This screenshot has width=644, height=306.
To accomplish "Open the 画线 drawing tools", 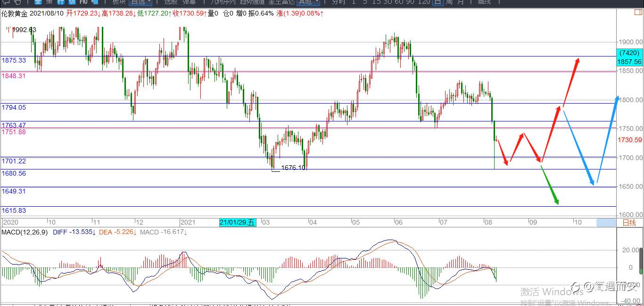I will [484, 2].
